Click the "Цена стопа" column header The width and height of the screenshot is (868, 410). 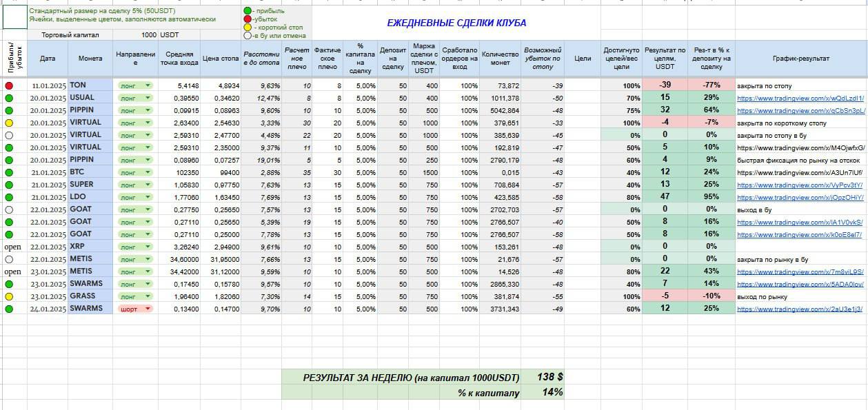(221, 59)
